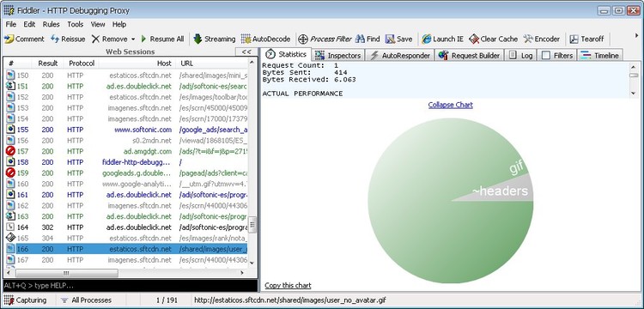Viewport: 644px width, 309px height.
Task: Clear Cache using toolbar icon
Action: point(474,39)
